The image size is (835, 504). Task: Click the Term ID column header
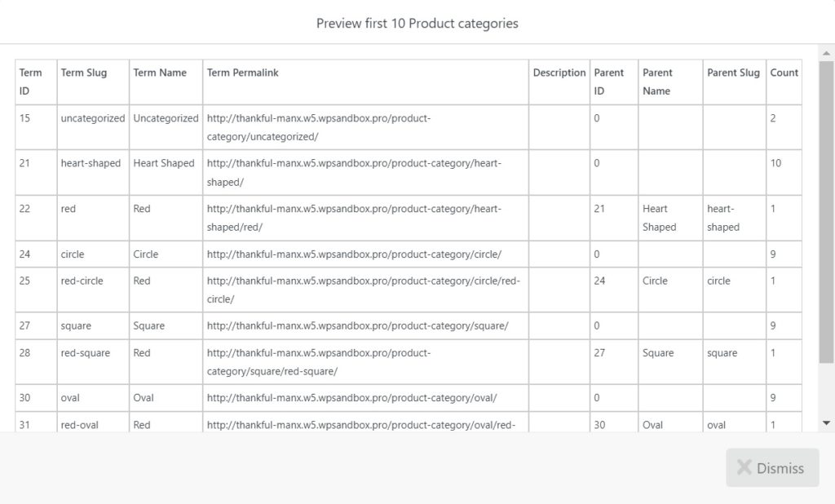tap(30, 81)
